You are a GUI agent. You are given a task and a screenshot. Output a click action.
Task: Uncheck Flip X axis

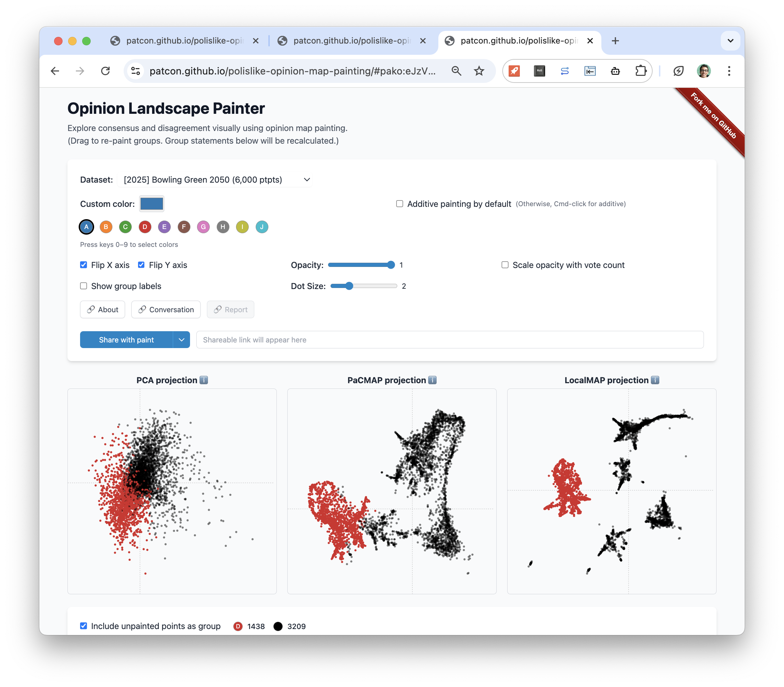pos(84,264)
